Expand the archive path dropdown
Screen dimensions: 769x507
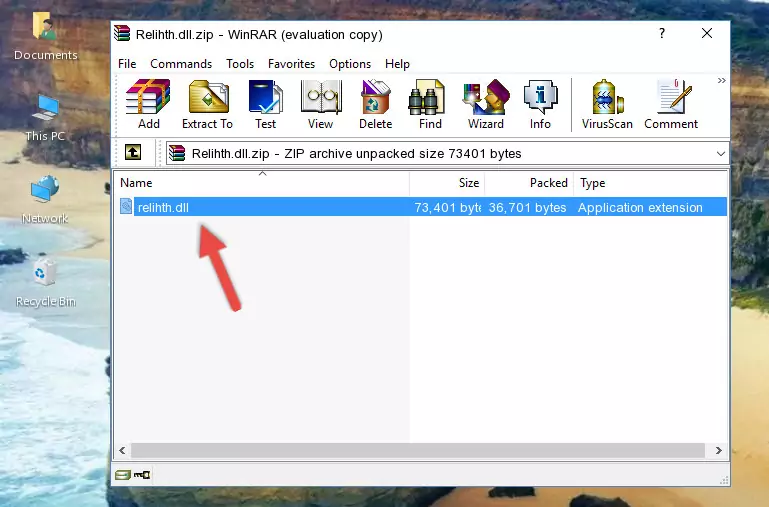click(720, 153)
